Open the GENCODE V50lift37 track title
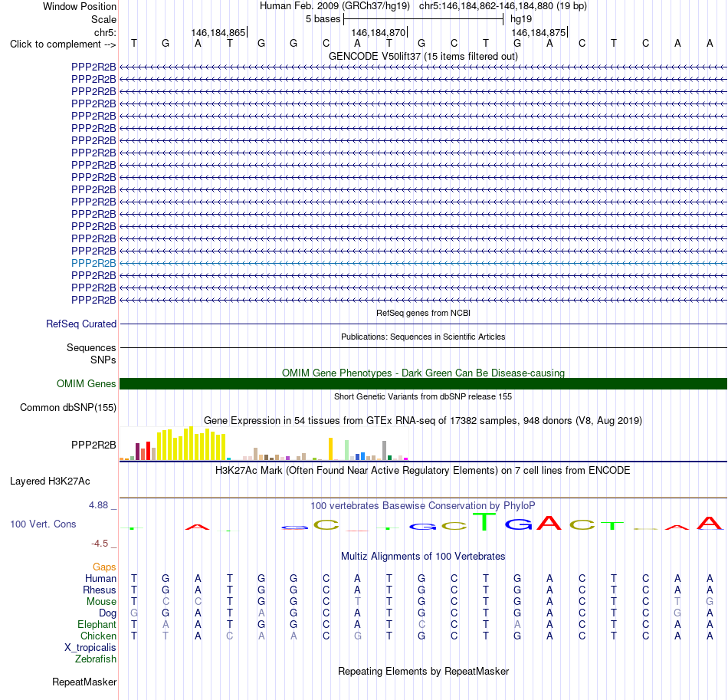The width and height of the screenshot is (728, 700). click(423, 56)
